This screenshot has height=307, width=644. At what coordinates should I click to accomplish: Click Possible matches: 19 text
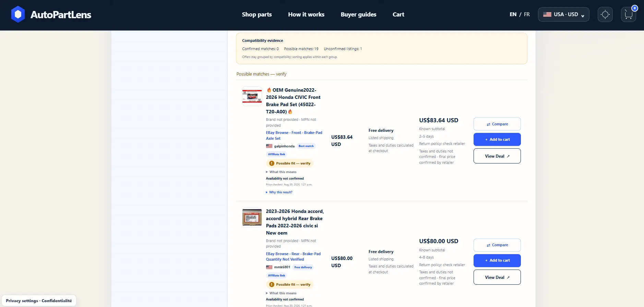pos(301,49)
